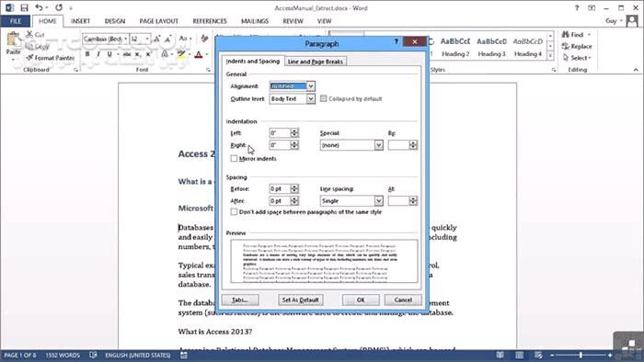Open the Outline level dropdown

311,99
